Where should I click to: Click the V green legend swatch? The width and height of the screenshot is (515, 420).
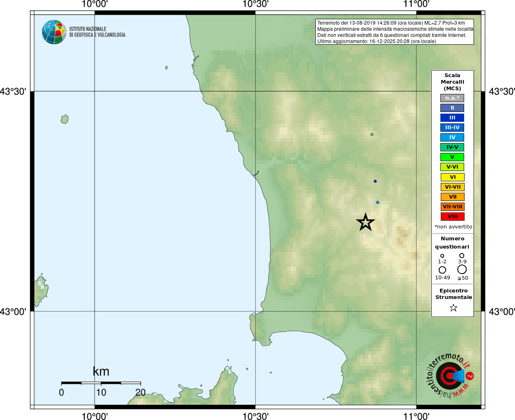(x=452, y=157)
